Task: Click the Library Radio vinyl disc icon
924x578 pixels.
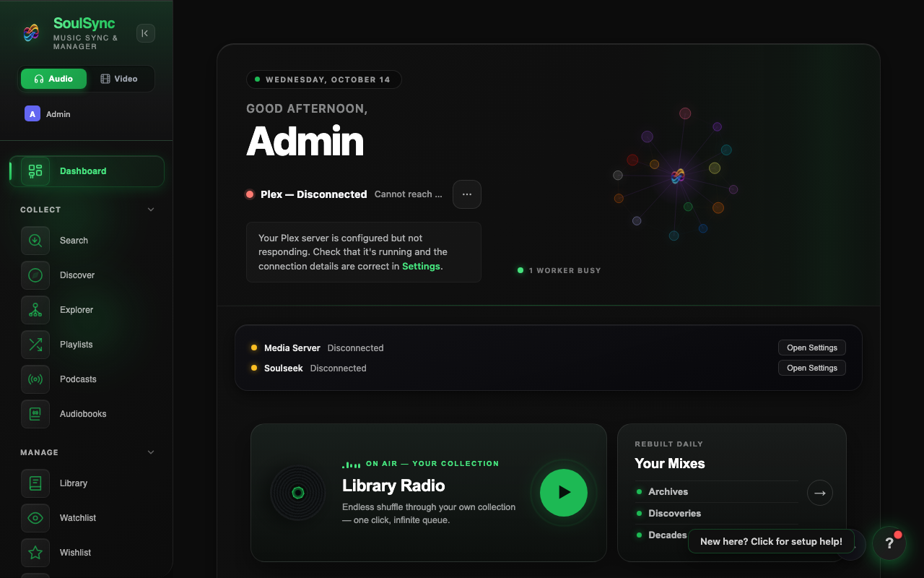Action: coord(297,493)
